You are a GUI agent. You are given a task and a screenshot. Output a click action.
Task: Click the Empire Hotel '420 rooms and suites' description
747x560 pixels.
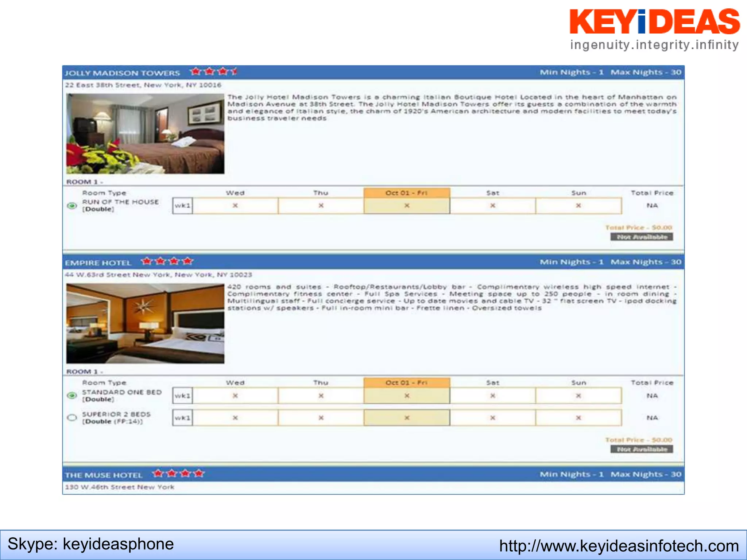coord(452,297)
